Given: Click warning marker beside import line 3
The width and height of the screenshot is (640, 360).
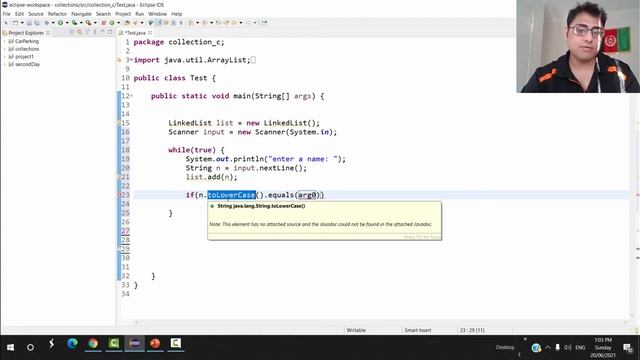Looking at the screenshot, I should (120, 60).
